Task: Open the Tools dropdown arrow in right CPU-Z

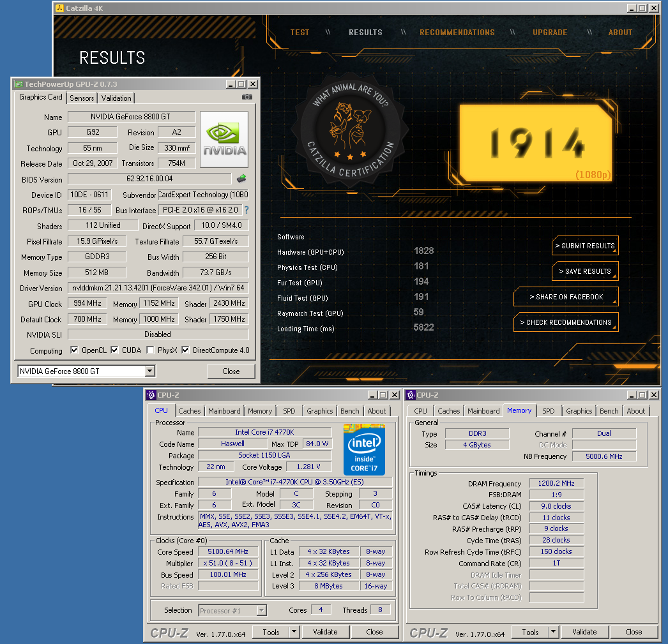Action: pyautogui.click(x=554, y=632)
